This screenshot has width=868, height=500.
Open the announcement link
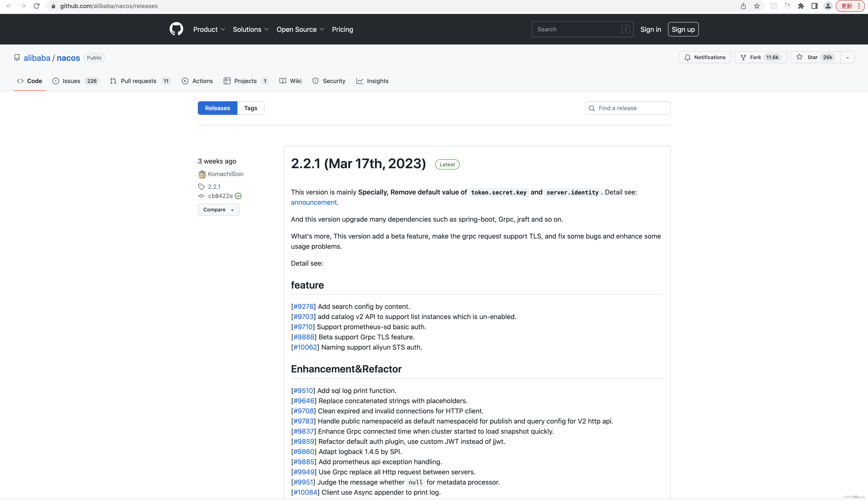313,202
